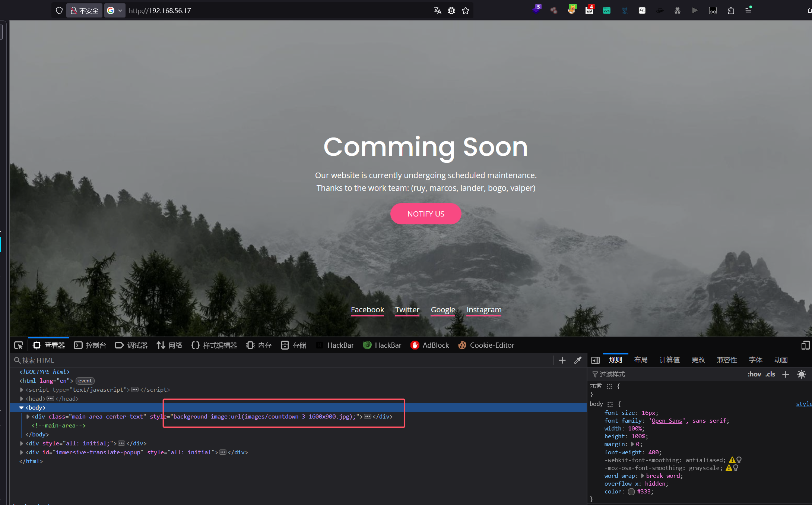Viewport: 812px width, 505px height.
Task: Toggle the three-pane inspector sidebar icon
Action: (595, 360)
